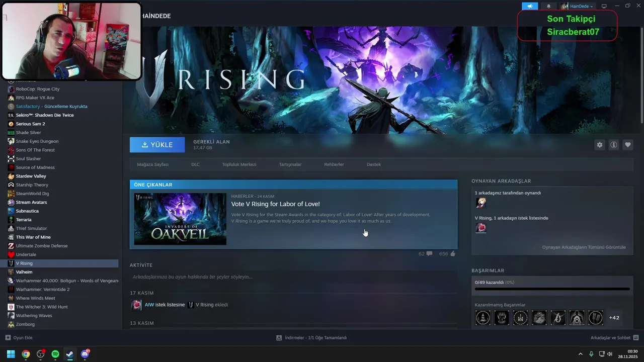Open Spotify from the taskbar
The image size is (644, 362).
[x=55, y=354]
